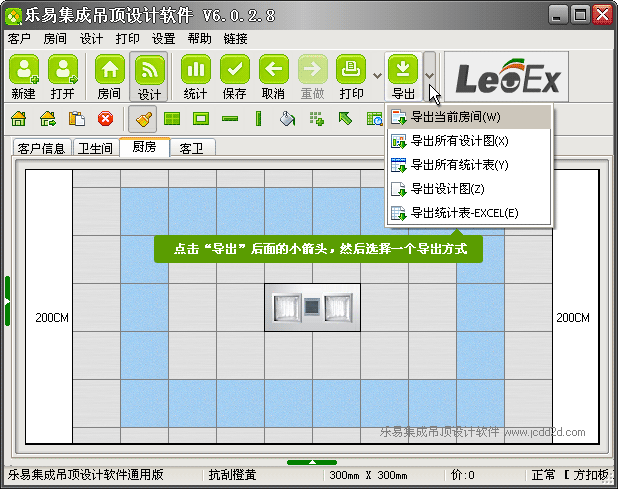Select 导出统计表-EXCEL(E) menu entry
This screenshot has height=489, width=618.
(x=464, y=213)
